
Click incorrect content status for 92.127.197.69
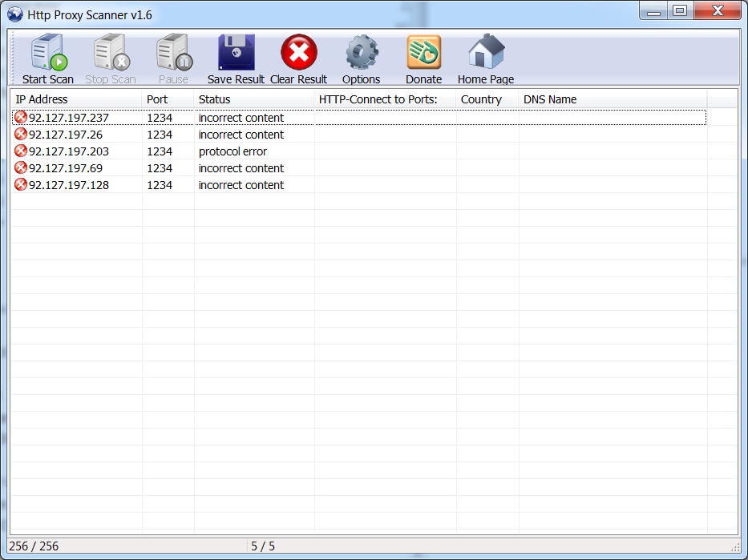click(x=241, y=168)
